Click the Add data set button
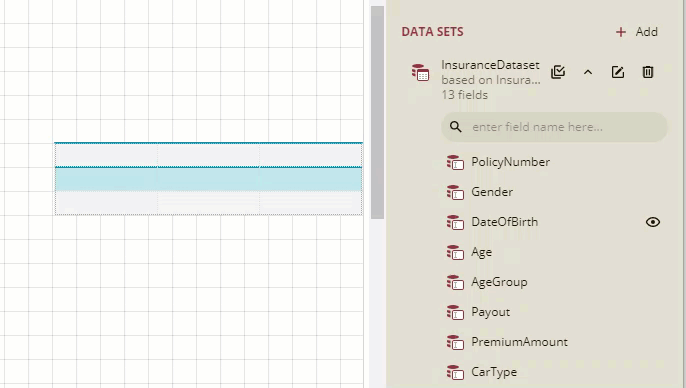686x388 pixels. [637, 32]
